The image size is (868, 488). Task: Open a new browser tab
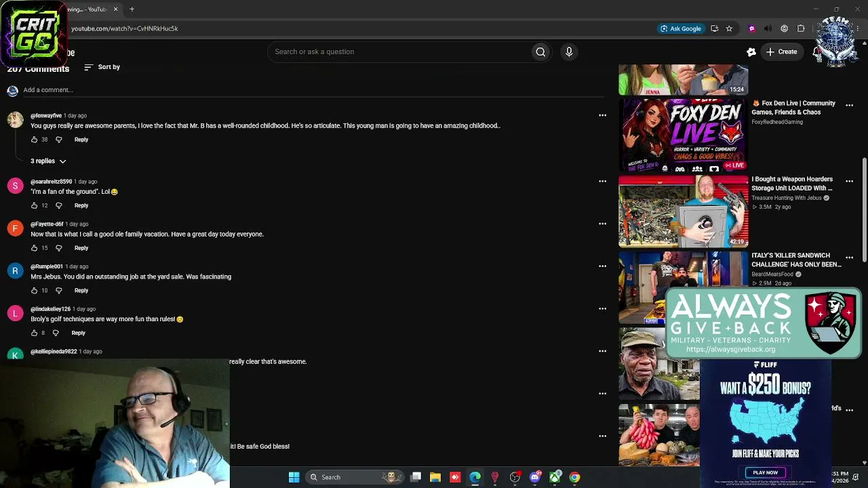pyautogui.click(x=132, y=9)
